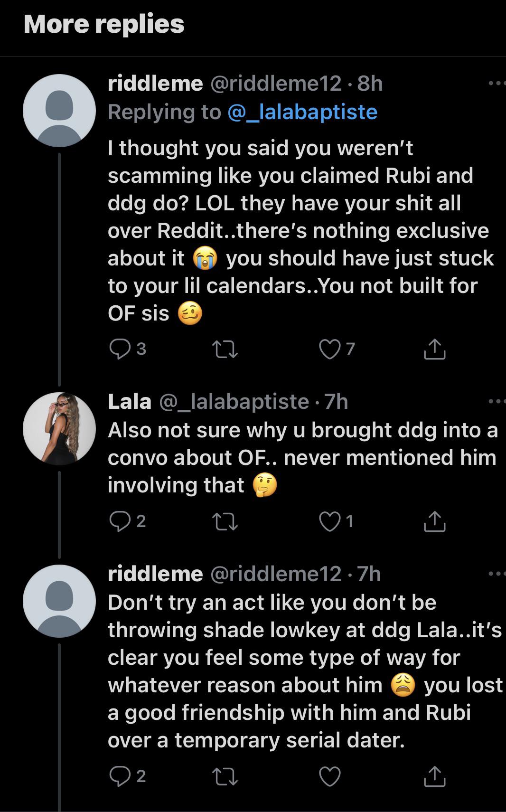Open the @_lalabaptiste mention link
Viewport: 506px width, 812px height.
(x=302, y=112)
